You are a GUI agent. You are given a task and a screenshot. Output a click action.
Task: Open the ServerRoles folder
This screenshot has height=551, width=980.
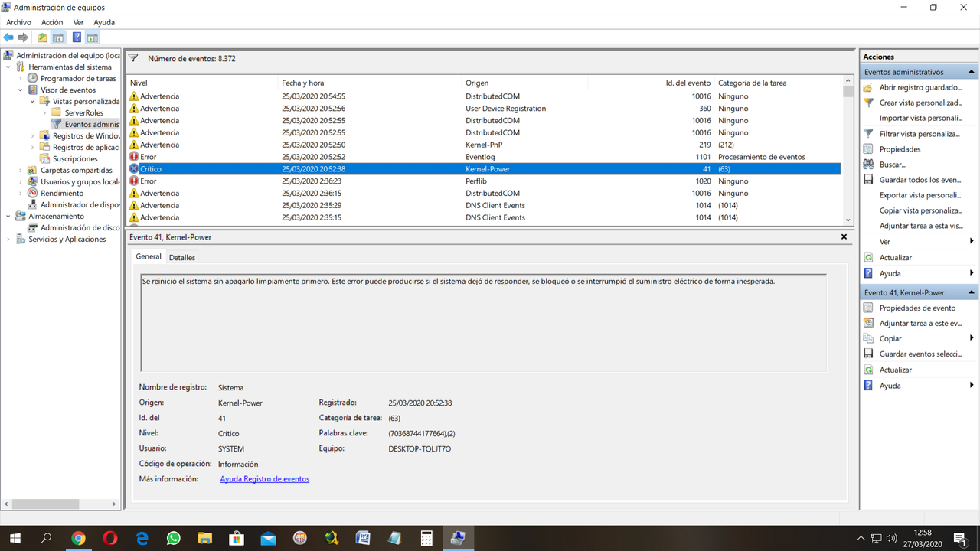click(x=84, y=112)
